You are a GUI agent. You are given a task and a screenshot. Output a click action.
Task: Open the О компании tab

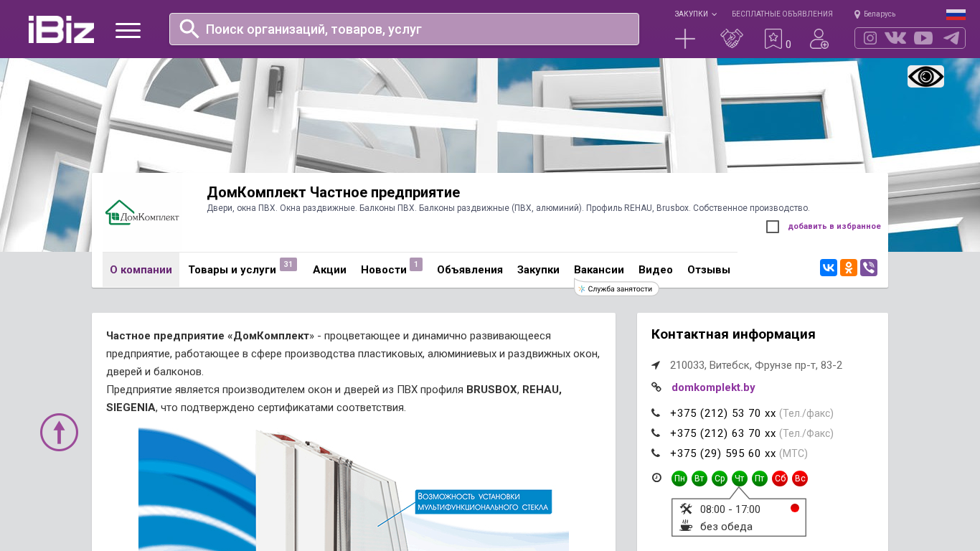tap(141, 270)
